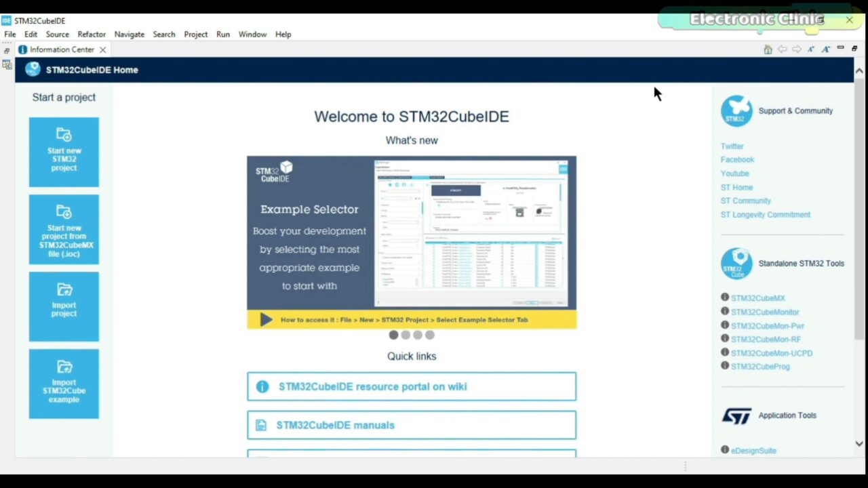
Task: Open ST Longevity Commitment link
Action: point(765,215)
